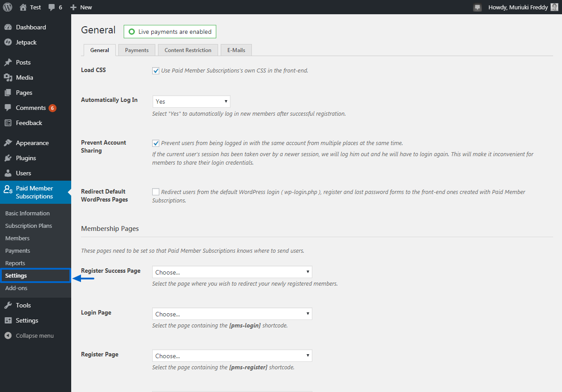Click the Tools wrench icon
562x392 pixels.
pos(8,305)
